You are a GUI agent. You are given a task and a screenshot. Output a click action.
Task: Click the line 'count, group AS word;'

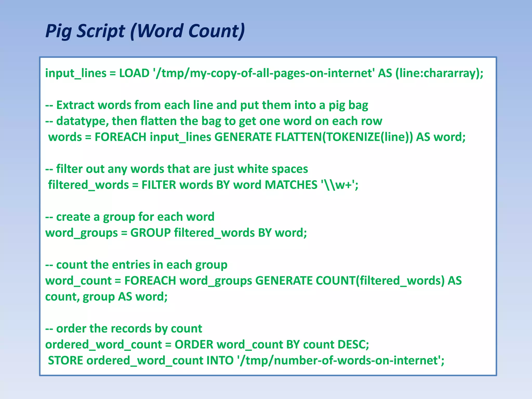click(106, 297)
